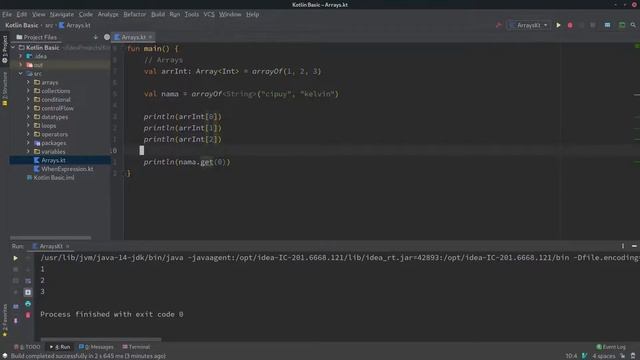Close the Arrays.kt editor tab
The image size is (640, 360).
click(151, 37)
